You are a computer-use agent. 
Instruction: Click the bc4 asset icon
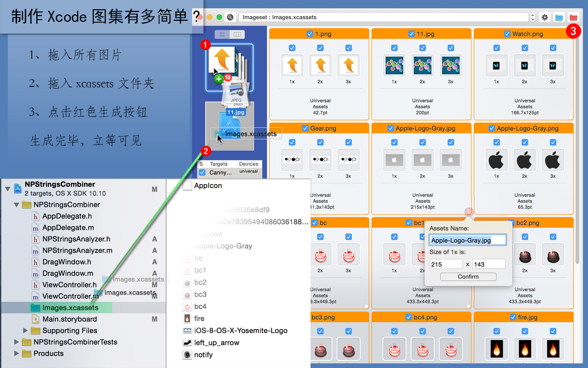coord(187,306)
